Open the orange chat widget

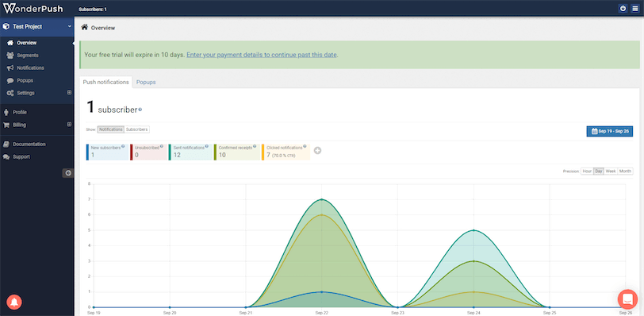627,299
